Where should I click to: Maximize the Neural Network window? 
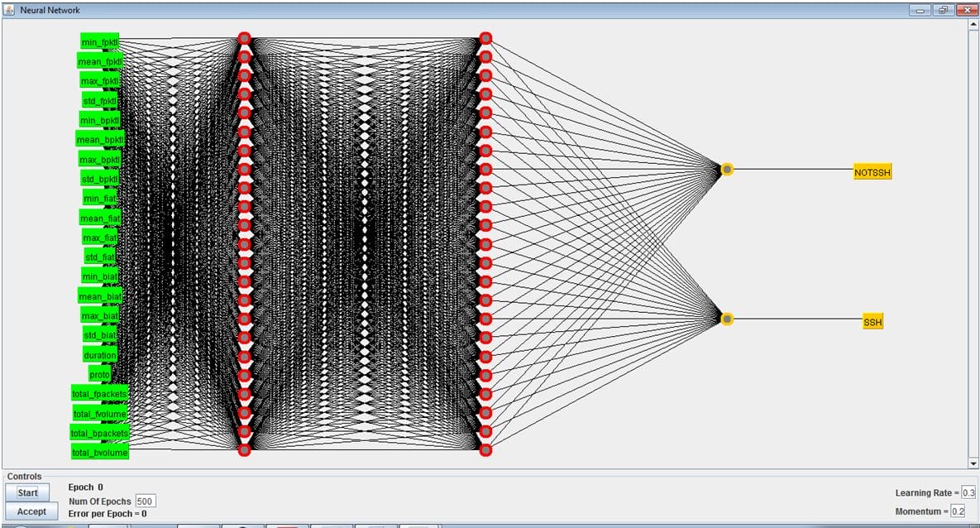(943, 10)
